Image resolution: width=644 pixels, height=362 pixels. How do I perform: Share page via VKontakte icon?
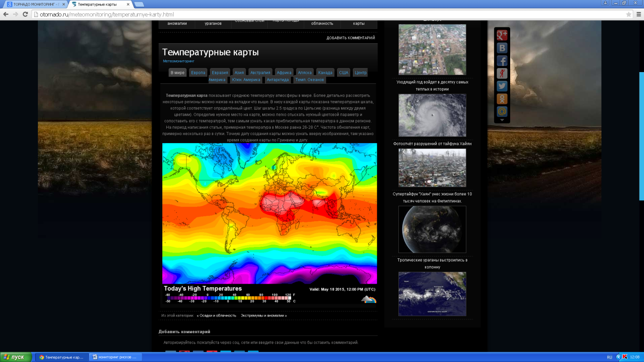pos(502,48)
